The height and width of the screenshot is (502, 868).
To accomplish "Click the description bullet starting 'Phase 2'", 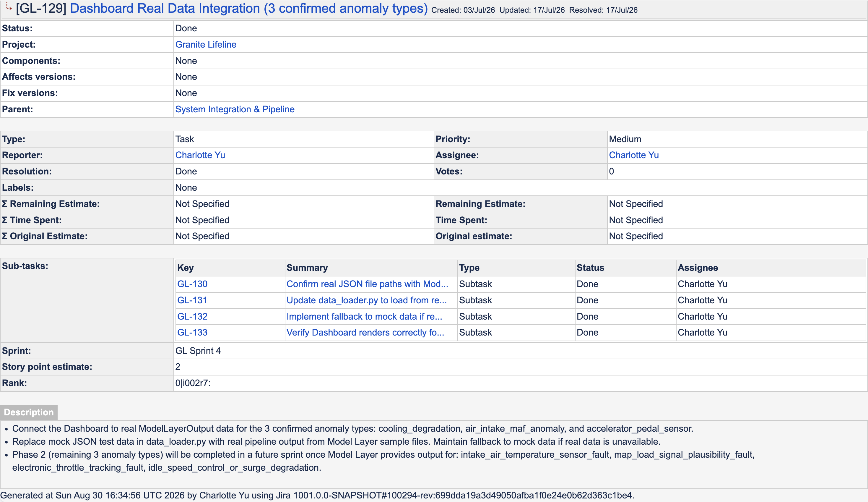I will [x=383, y=461].
